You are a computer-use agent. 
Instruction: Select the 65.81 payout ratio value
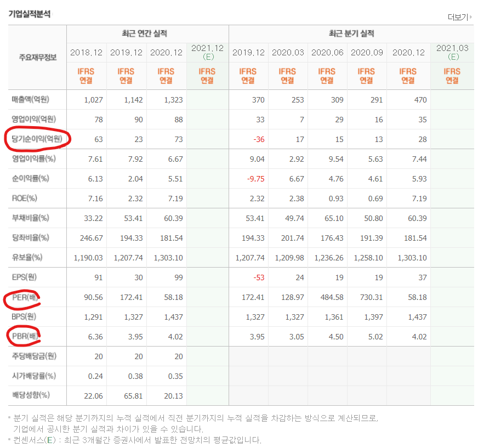click(x=133, y=396)
